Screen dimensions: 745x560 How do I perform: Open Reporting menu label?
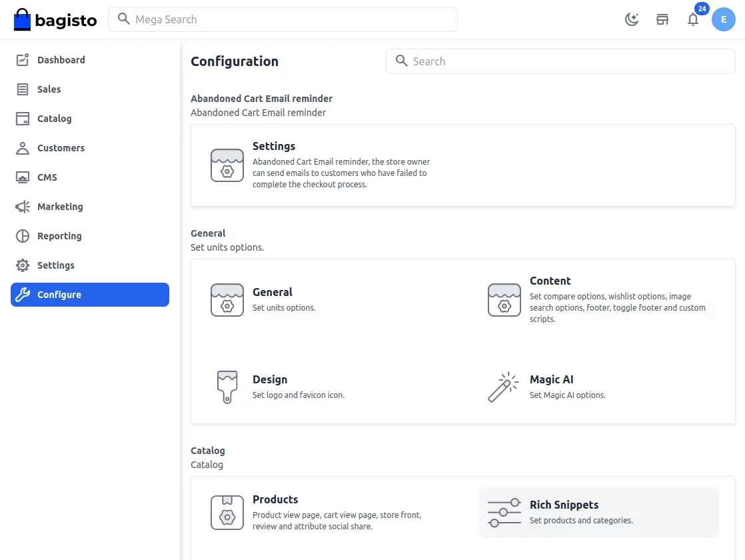pyautogui.click(x=59, y=236)
